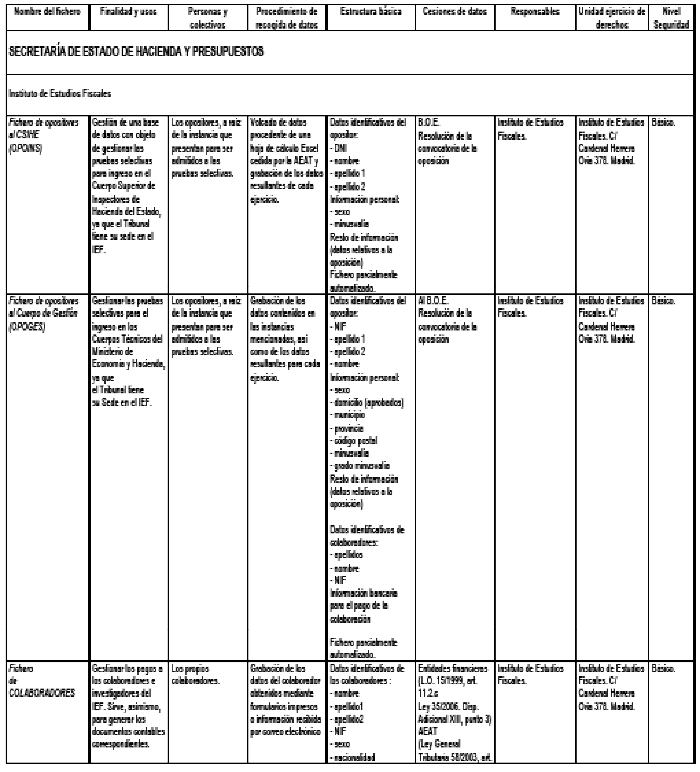Click 'Información bancaria para el pago' text
This screenshot has height=772, width=700.
click(x=363, y=606)
